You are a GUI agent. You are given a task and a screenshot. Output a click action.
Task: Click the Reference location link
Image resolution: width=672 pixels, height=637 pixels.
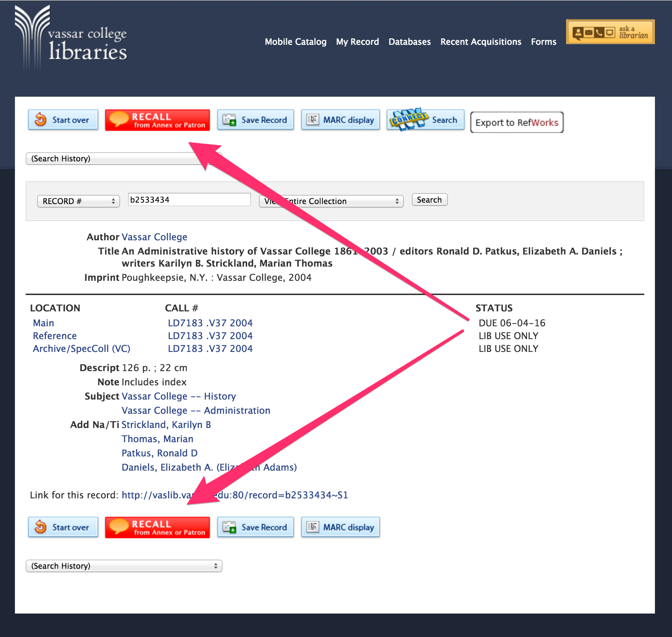(x=55, y=336)
